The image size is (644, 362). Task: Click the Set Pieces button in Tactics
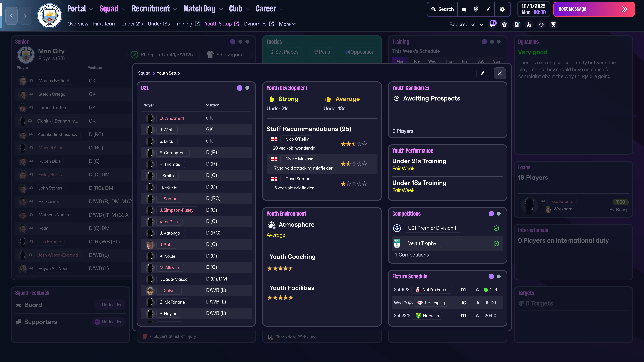pos(284,52)
